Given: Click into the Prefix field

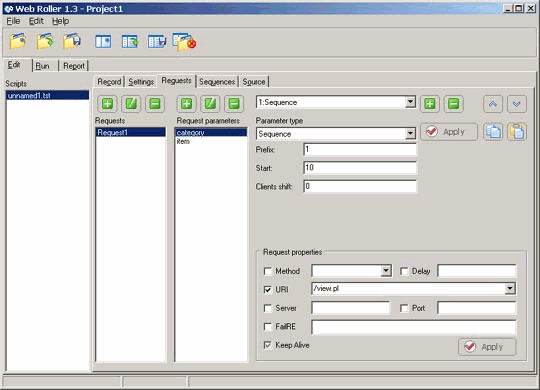Looking at the screenshot, I should 360,150.
